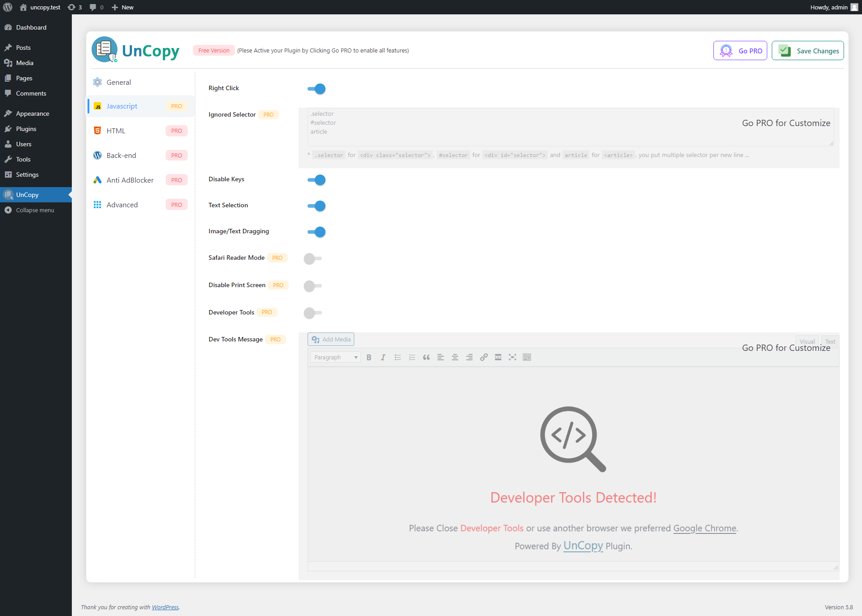Collapse the admin sidebar menu
The image size is (862, 616).
36,210
